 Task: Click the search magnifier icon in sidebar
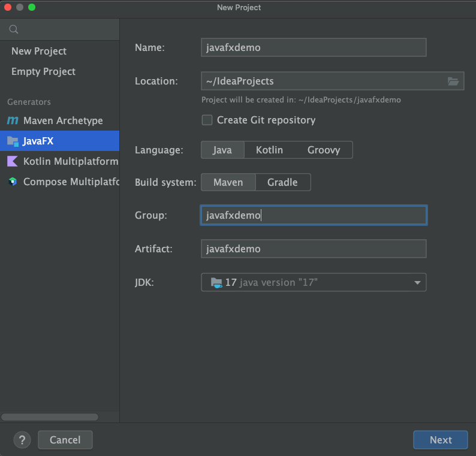click(x=14, y=29)
